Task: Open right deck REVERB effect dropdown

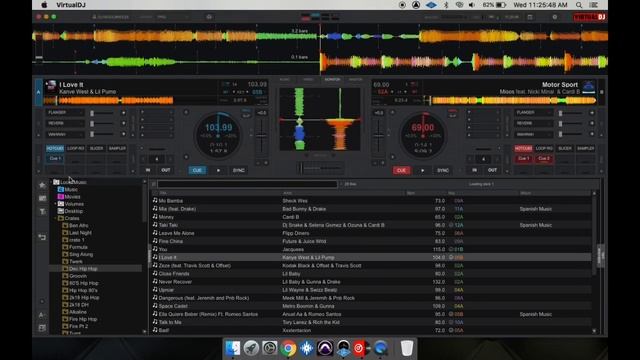Action: (534, 123)
